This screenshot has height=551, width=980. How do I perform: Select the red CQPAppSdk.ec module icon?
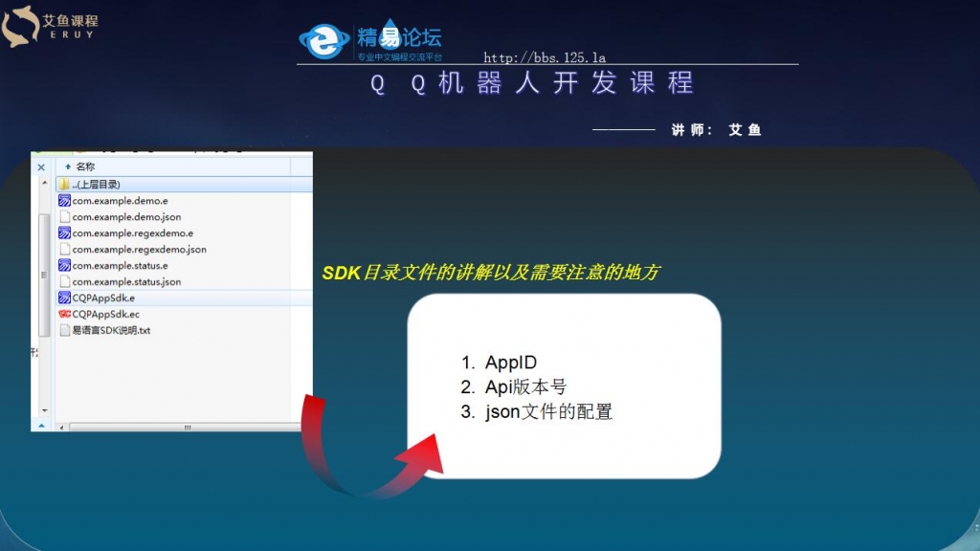64,314
